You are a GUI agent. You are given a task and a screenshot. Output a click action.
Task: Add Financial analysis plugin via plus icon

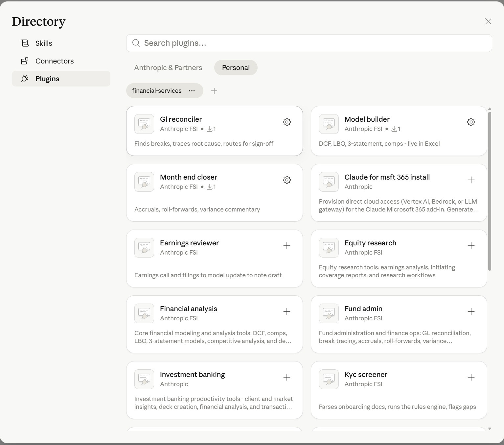pyautogui.click(x=286, y=311)
